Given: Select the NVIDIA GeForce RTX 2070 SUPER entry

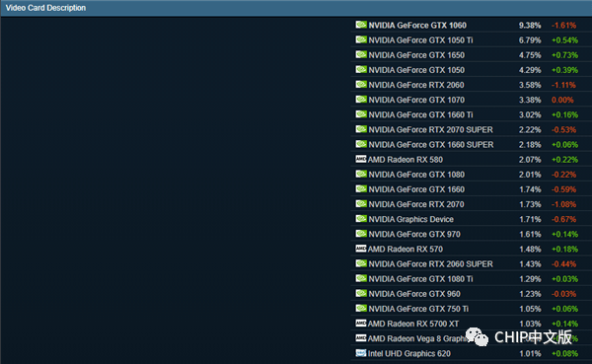Looking at the screenshot, I should click(430, 130).
